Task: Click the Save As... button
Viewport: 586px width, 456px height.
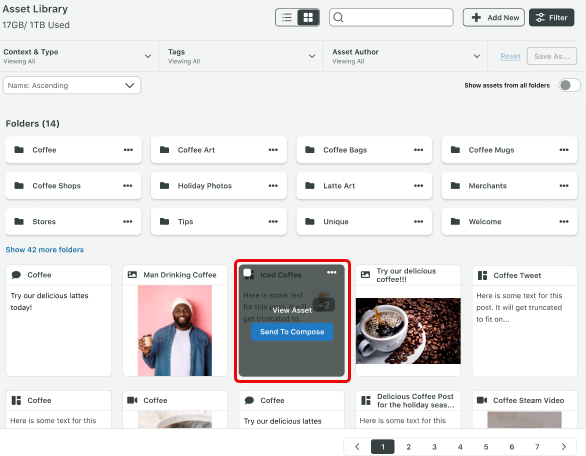Action: (552, 56)
